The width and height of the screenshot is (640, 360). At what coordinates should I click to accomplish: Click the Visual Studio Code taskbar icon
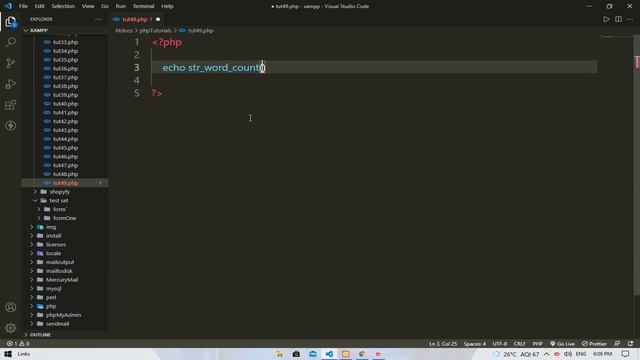coord(329,354)
